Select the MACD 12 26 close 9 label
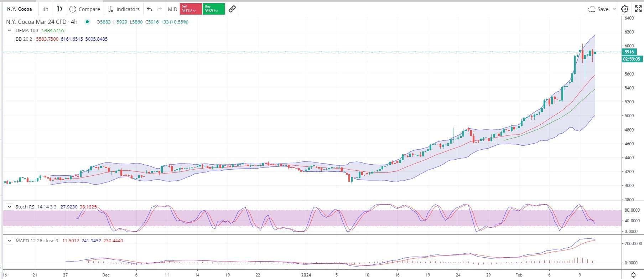 coord(37,241)
